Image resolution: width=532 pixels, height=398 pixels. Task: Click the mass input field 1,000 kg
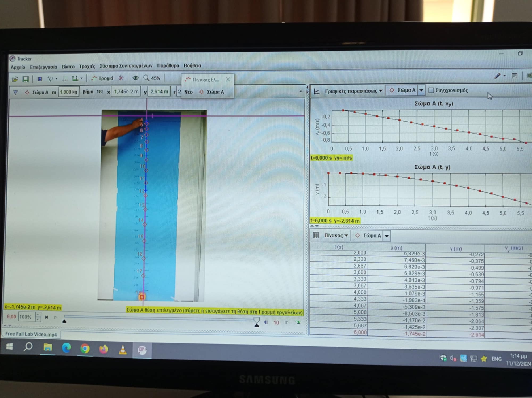(x=69, y=92)
